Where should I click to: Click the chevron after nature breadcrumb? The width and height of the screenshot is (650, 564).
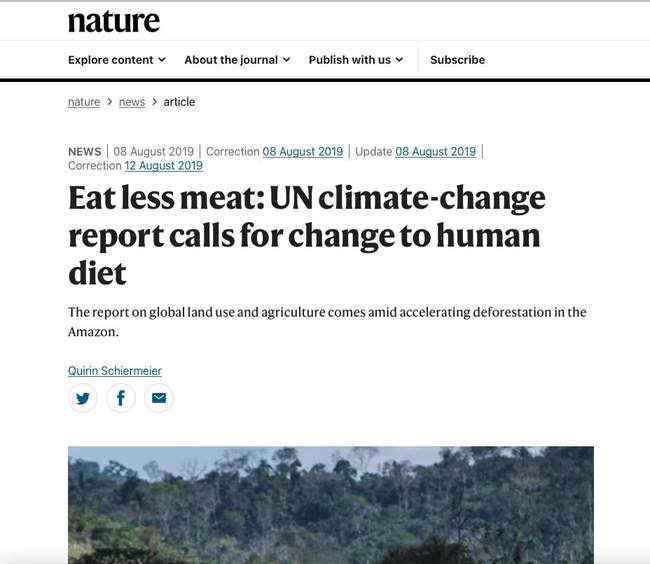tap(109, 102)
